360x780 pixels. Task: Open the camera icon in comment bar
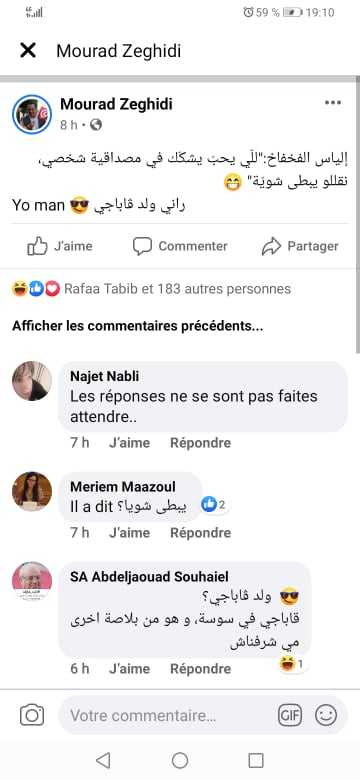32,716
